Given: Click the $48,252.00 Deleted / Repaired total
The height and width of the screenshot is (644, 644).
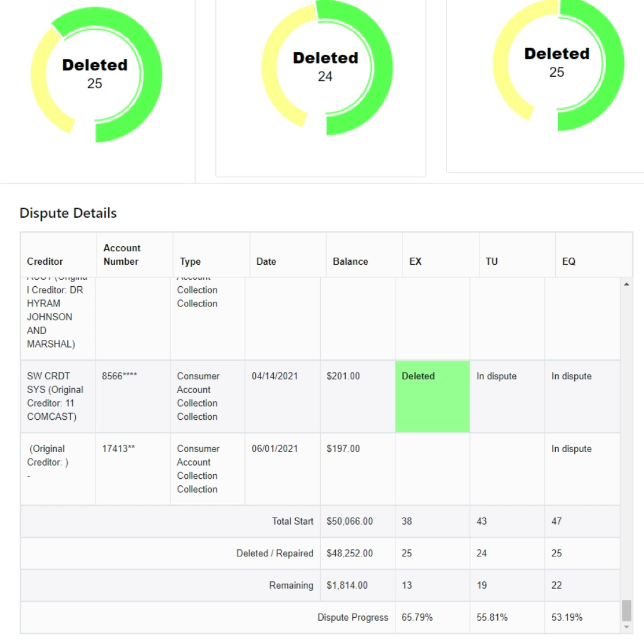Looking at the screenshot, I should (x=349, y=553).
